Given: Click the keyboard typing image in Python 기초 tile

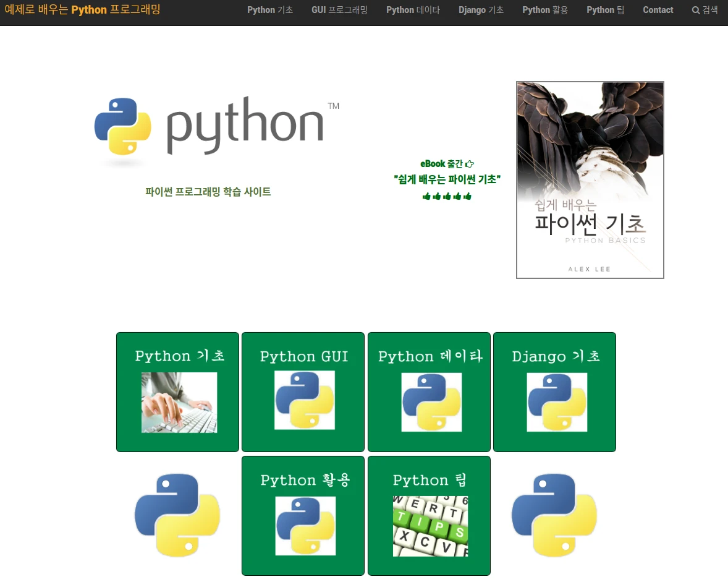Looking at the screenshot, I should [179, 402].
